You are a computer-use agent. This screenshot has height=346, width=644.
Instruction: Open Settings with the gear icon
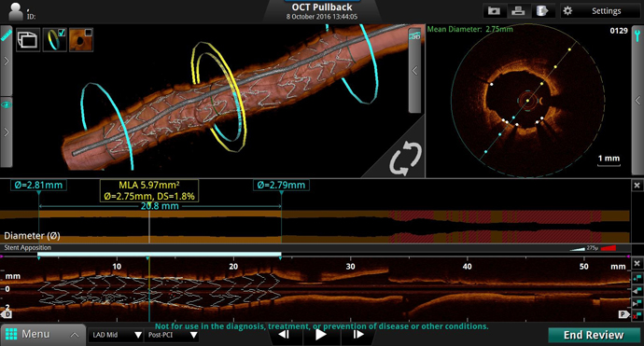point(567,11)
